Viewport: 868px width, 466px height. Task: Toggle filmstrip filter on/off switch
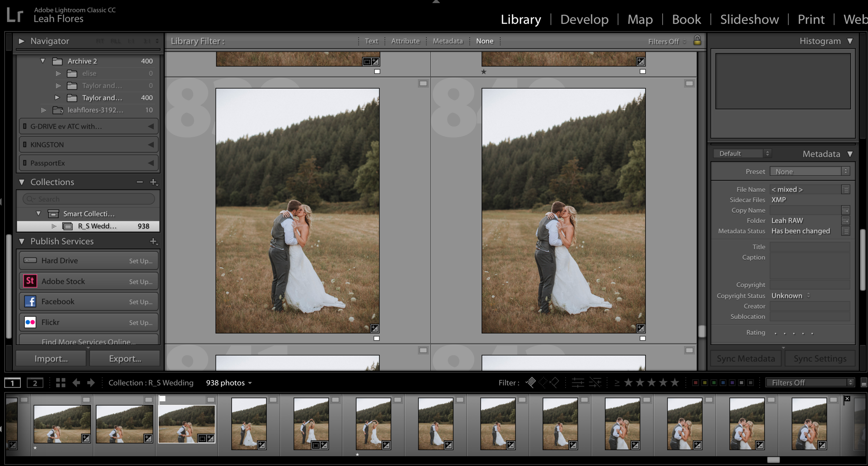(863, 383)
